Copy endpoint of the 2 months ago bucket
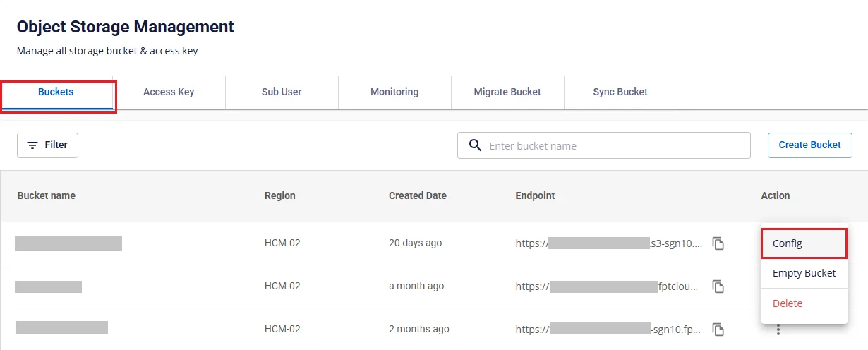This screenshot has width=868, height=350. [x=718, y=330]
